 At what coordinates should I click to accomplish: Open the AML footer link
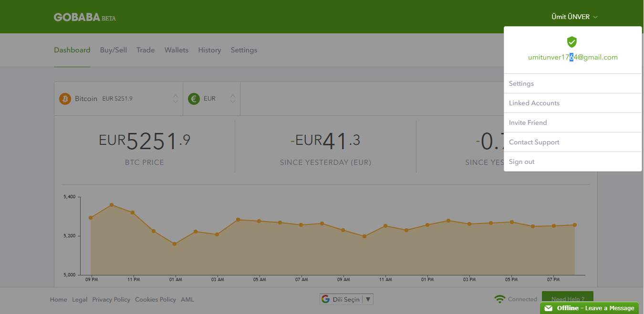[187, 300]
